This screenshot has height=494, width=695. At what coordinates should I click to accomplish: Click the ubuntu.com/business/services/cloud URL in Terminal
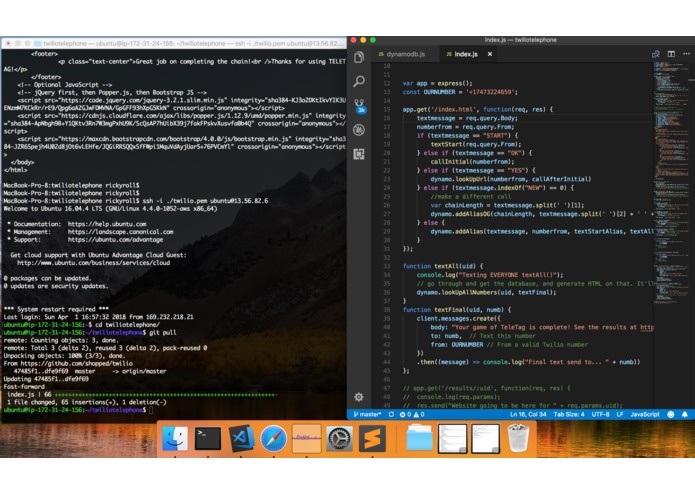[94, 263]
